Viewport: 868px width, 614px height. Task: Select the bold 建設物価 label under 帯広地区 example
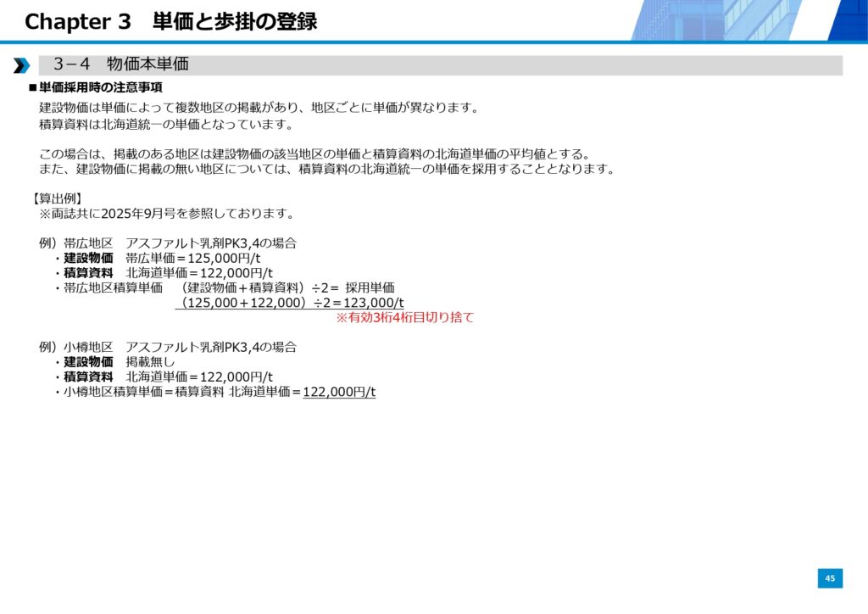(x=88, y=258)
